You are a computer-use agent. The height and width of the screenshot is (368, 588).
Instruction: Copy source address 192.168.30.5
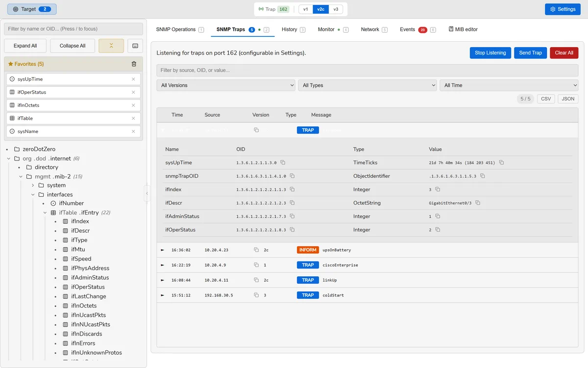(256, 295)
